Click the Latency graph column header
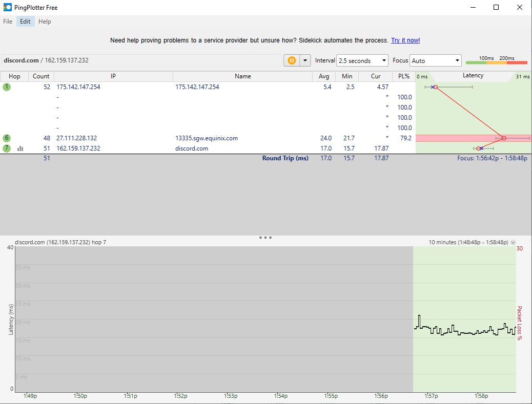The height and width of the screenshot is (404, 532). 473,76
